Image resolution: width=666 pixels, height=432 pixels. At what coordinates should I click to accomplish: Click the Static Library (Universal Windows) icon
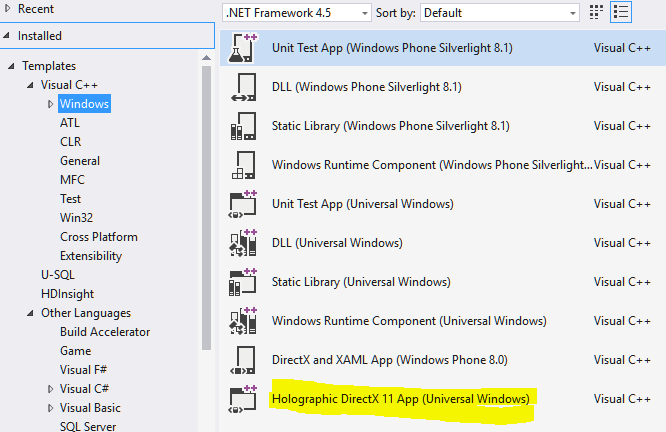243,282
